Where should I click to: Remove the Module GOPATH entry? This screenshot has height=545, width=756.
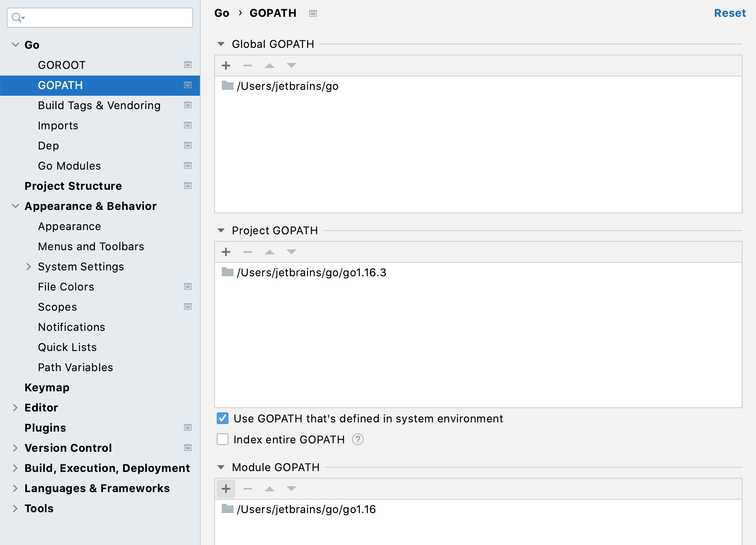tap(248, 489)
